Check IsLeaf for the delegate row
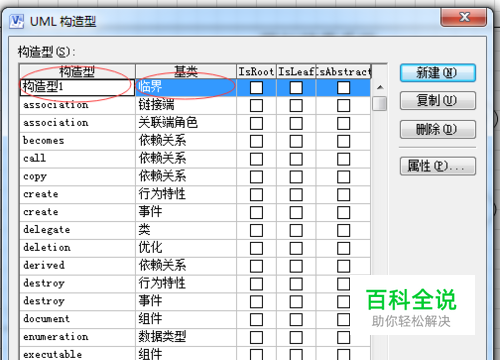 click(296, 230)
